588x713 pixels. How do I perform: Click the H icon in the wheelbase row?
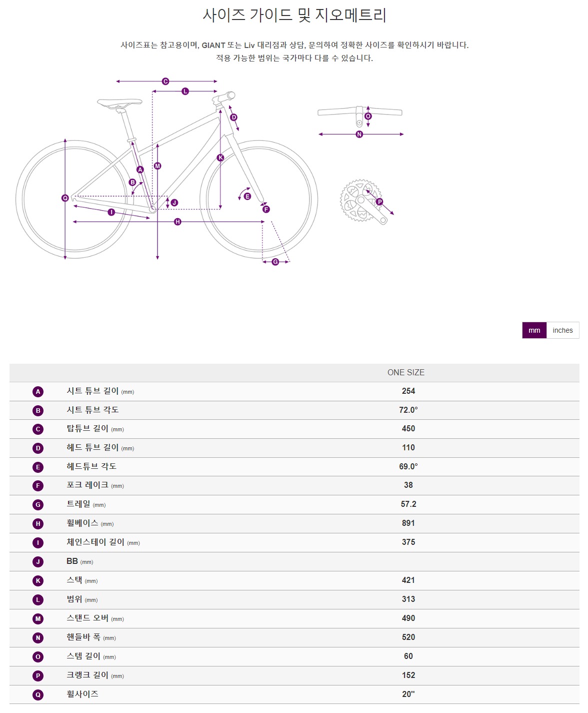38,524
